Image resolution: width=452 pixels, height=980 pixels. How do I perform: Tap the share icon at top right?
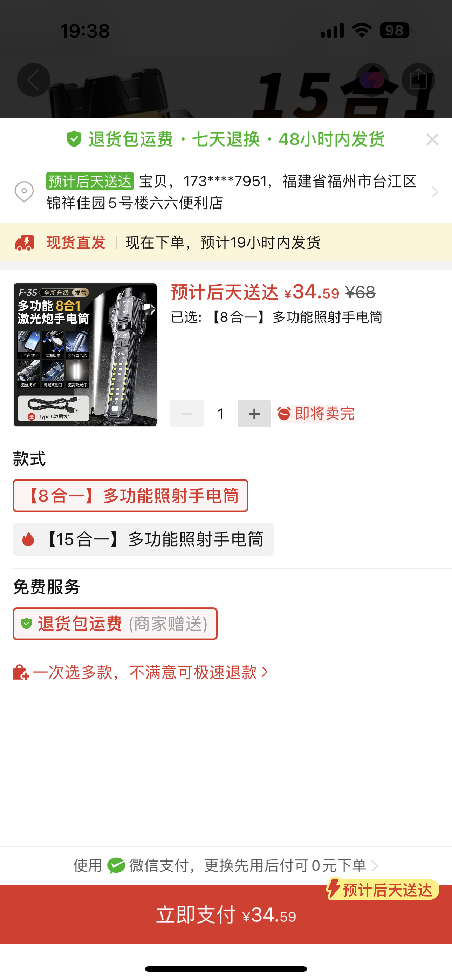[418, 80]
